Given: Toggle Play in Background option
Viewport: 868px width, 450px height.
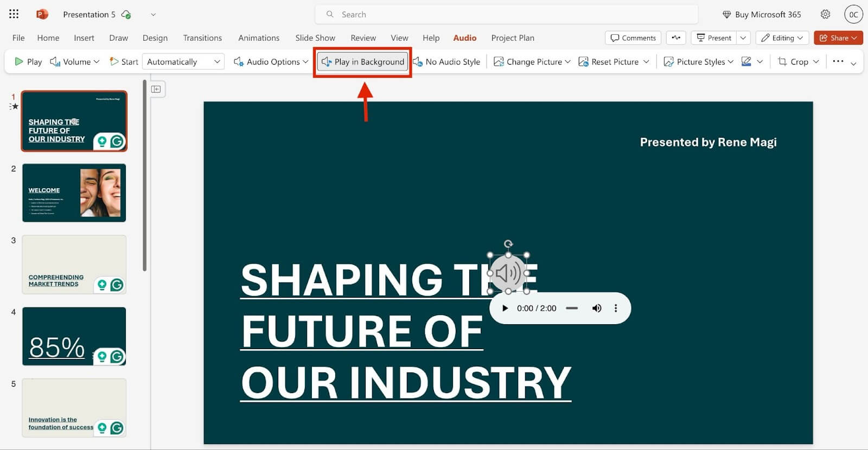Looking at the screenshot, I should (363, 62).
